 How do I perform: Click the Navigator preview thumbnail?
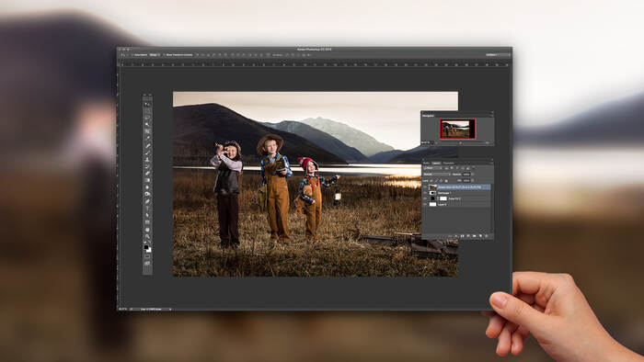point(457,129)
